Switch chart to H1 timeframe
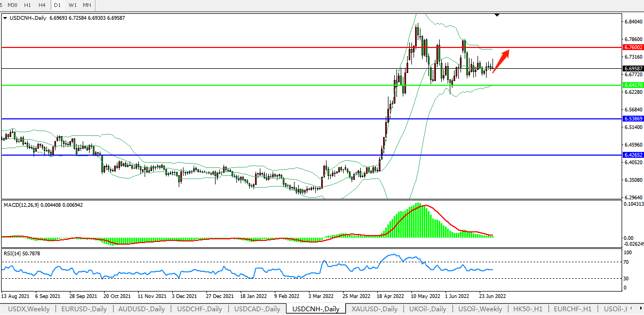644x315 pixels. (27, 5)
